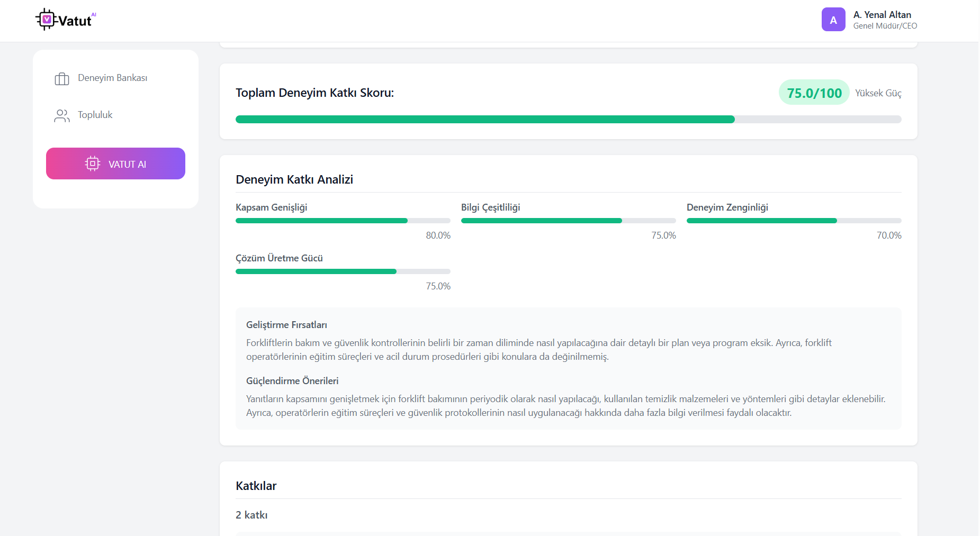Click the 75.0/100 score badge
This screenshot has height=536, width=980.
coord(814,93)
